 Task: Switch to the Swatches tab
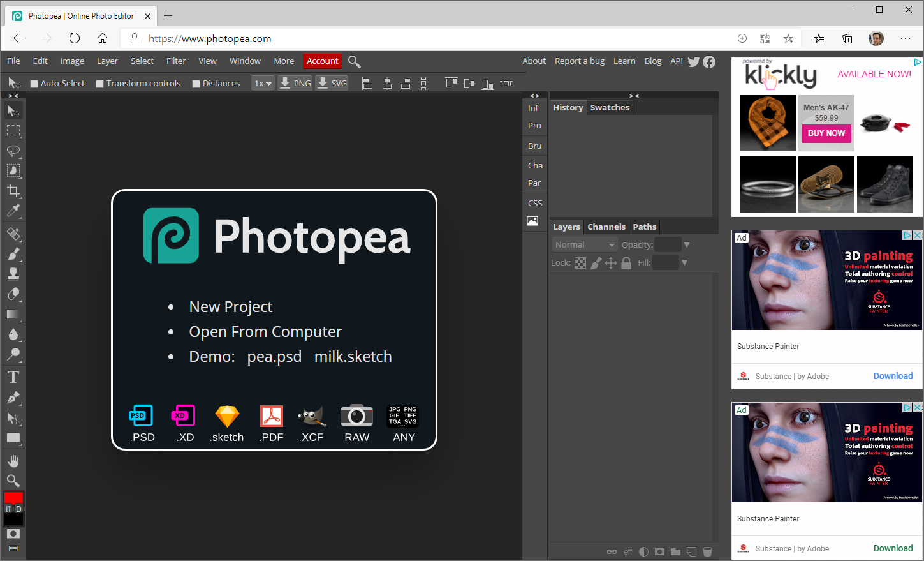tap(610, 108)
